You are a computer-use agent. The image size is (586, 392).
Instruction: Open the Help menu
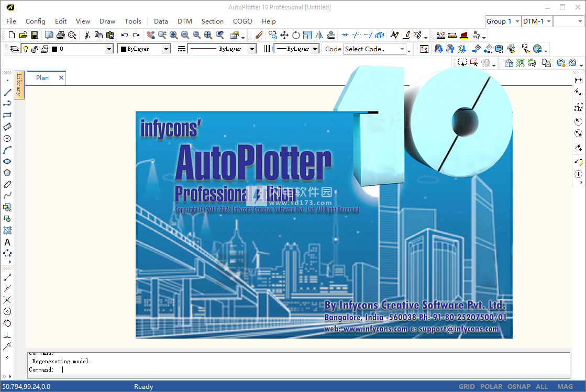269,21
